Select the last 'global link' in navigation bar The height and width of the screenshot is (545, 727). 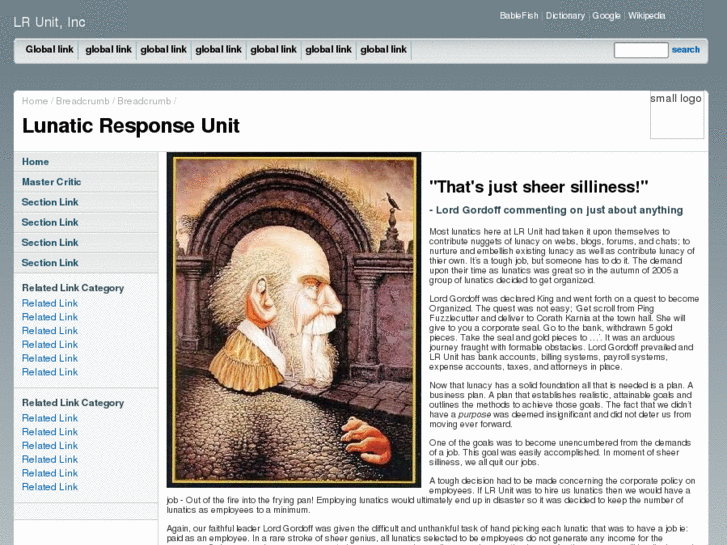pyautogui.click(x=383, y=50)
